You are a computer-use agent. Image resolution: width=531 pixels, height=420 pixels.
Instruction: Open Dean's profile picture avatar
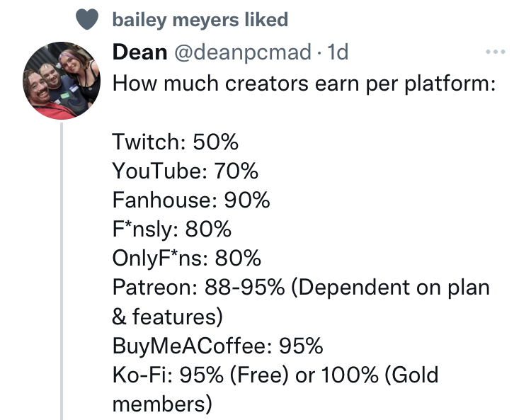(x=62, y=81)
